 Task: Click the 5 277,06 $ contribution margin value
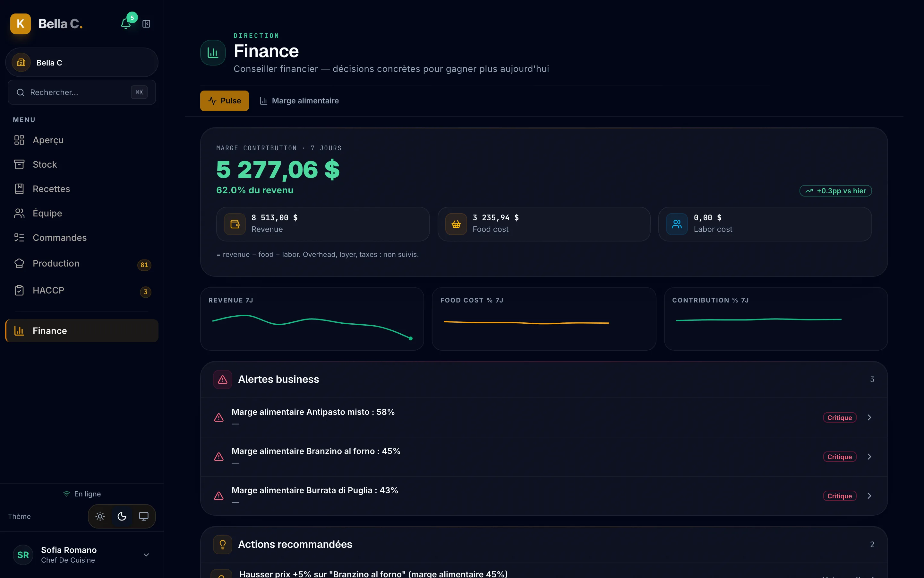coord(278,170)
